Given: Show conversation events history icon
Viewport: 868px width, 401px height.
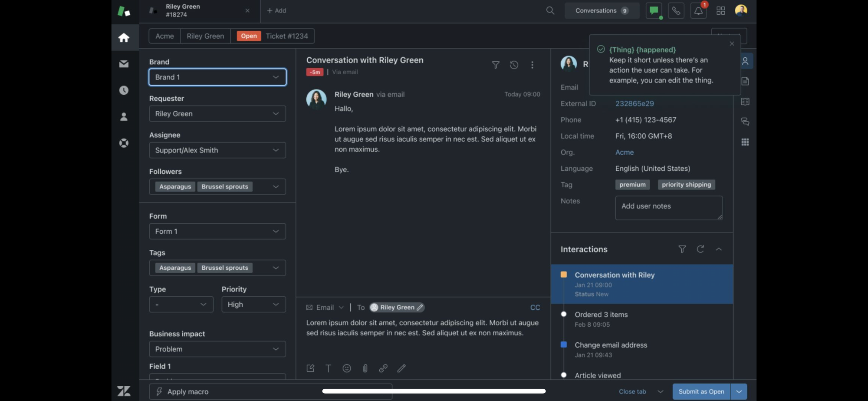Looking at the screenshot, I should (514, 65).
